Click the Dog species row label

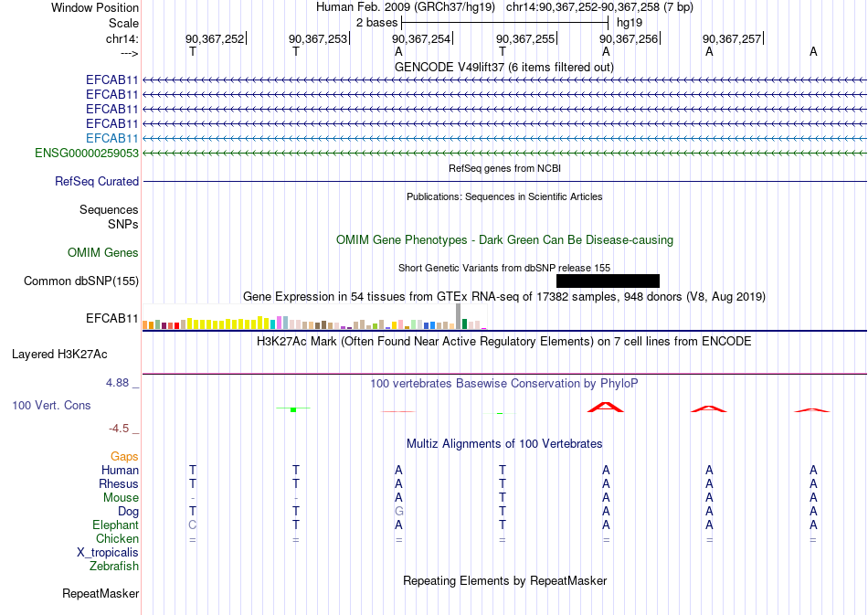coord(128,512)
